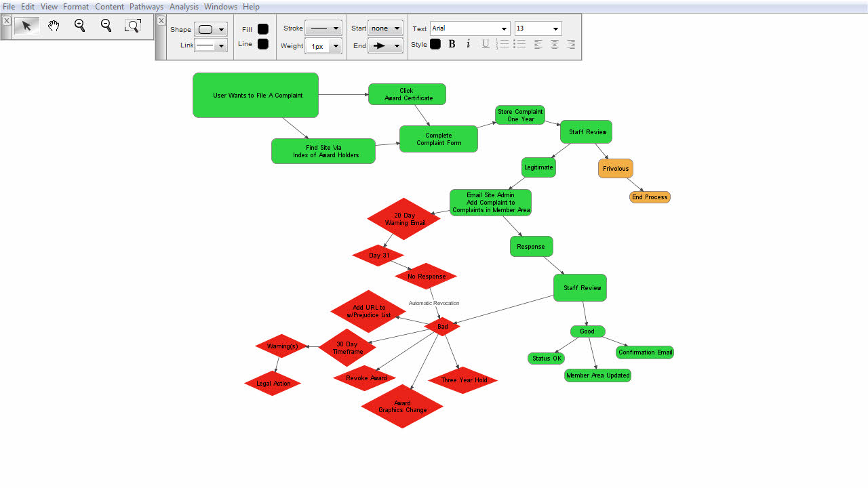Click the Complete Complaint Form node
Image resolution: width=868 pixels, height=488 pixels.
[x=439, y=139]
